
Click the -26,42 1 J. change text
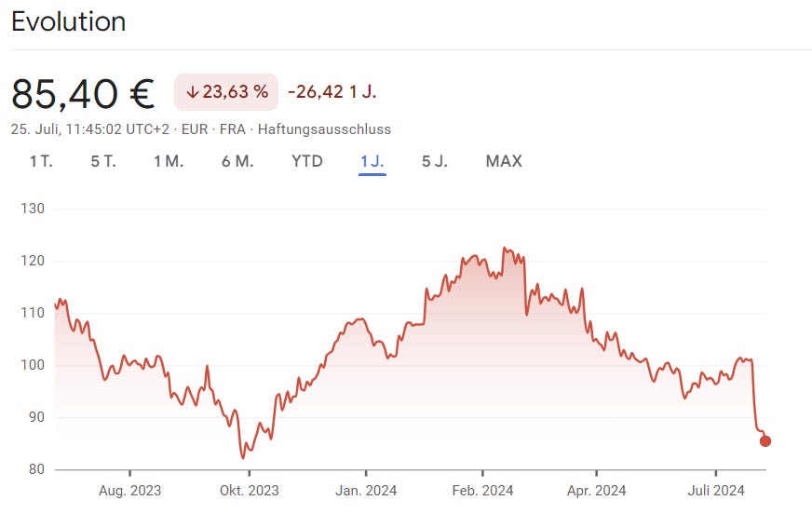tap(332, 92)
